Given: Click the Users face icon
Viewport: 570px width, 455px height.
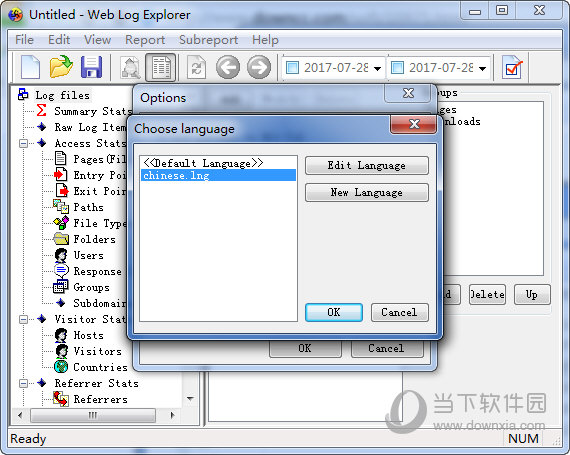Looking at the screenshot, I should (61, 255).
